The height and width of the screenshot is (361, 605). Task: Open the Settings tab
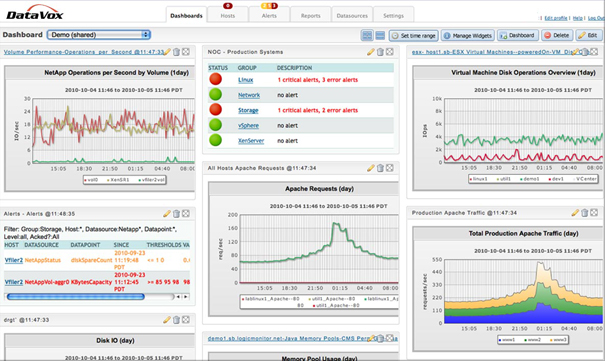394,15
